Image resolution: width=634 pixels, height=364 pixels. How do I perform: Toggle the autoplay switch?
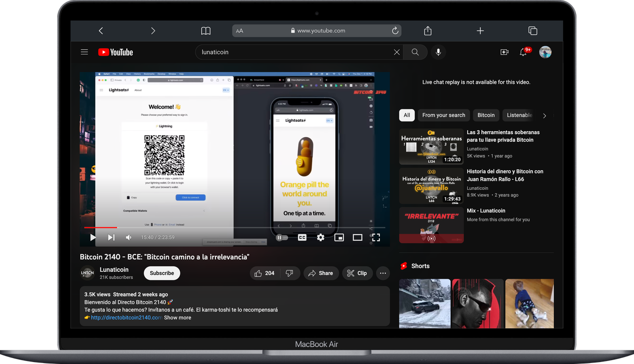[x=282, y=238]
